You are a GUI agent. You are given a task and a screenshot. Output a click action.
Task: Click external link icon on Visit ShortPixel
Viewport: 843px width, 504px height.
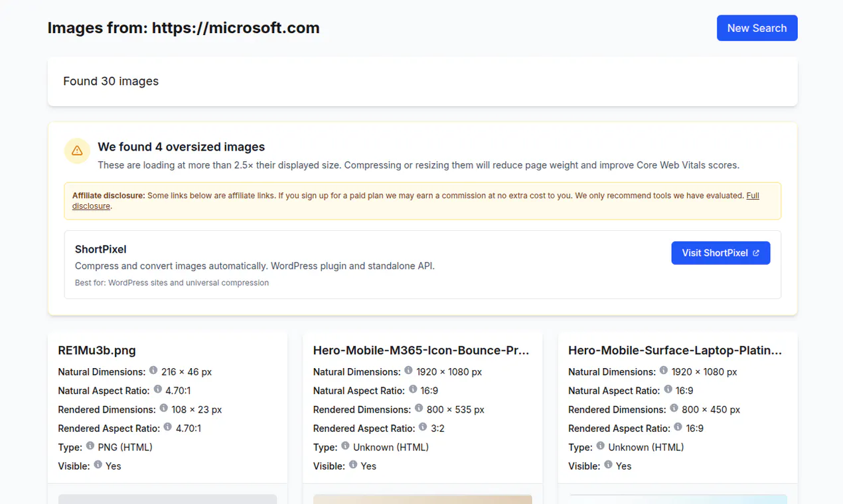[x=756, y=253]
